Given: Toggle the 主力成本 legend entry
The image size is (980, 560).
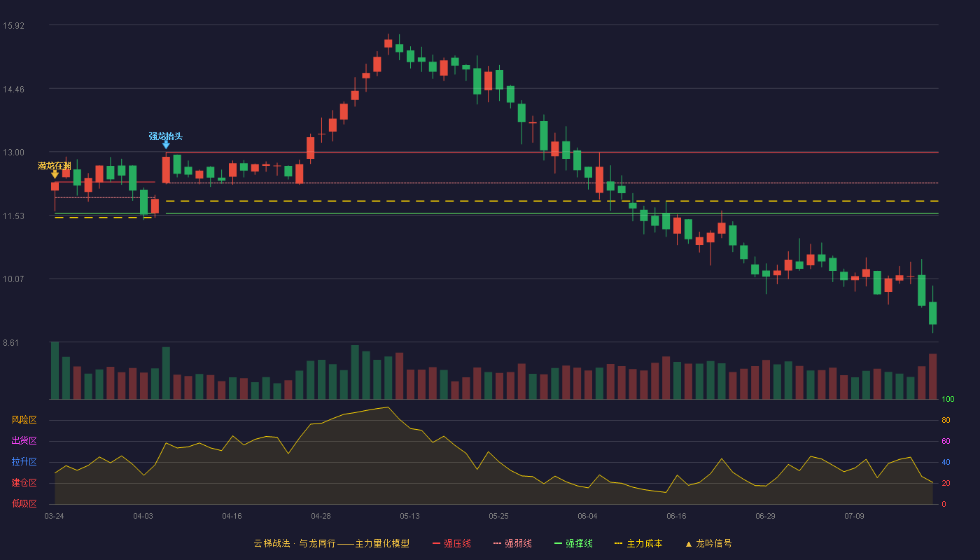Looking at the screenshot, I should 638,543.
